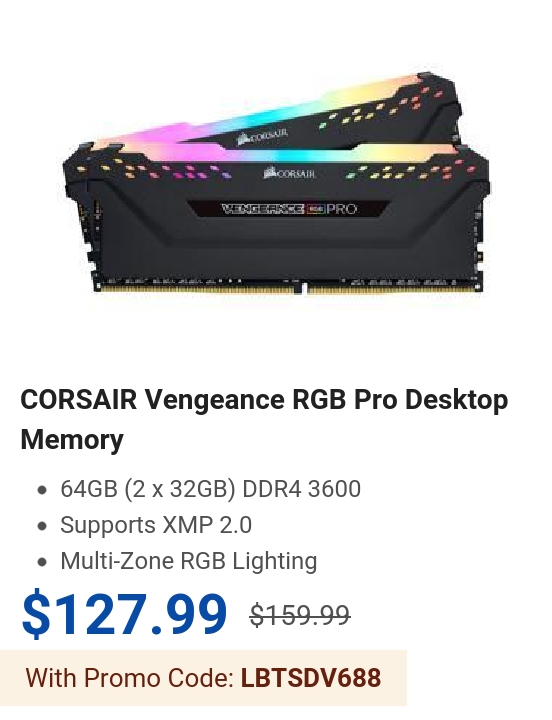Select the Multi-Zone RGB Lighting spec line
Screen dimensions: 552x720
tap(189, 561)
